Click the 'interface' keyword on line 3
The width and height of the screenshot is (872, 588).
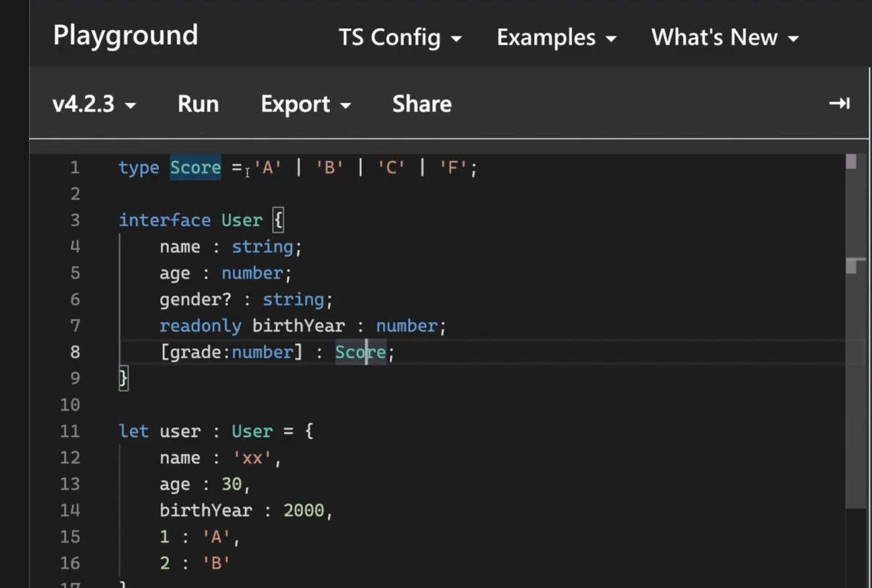[165, 220]
